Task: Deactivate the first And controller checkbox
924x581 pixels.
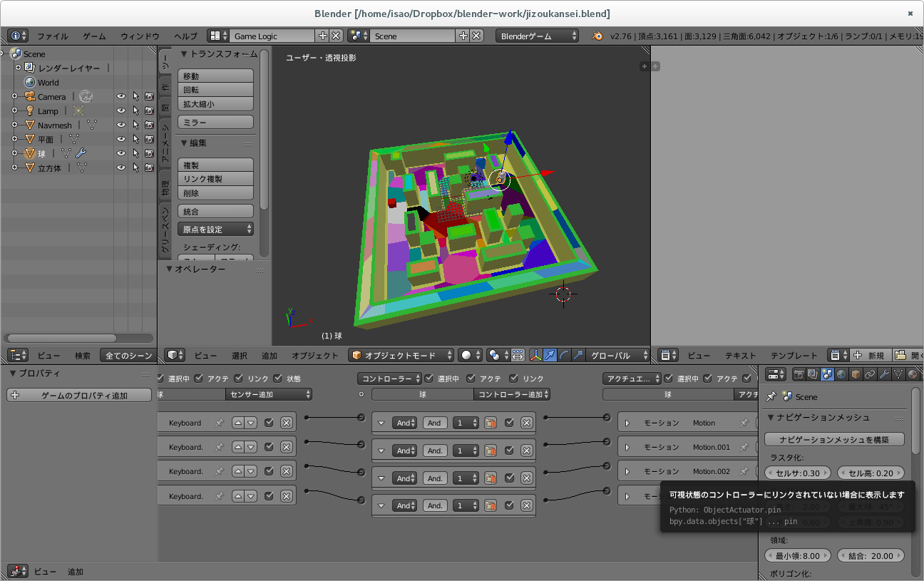Action: (509, 423)
